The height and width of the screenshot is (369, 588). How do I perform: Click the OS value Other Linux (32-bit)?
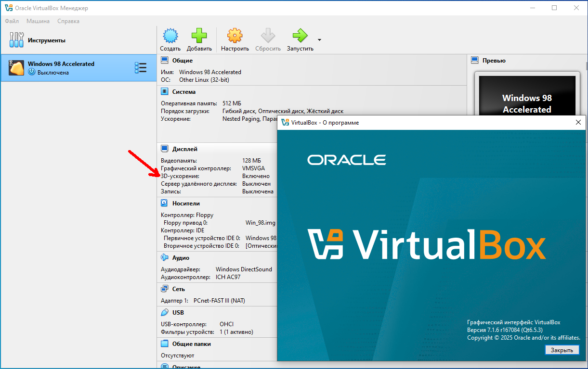click(204, 80)
